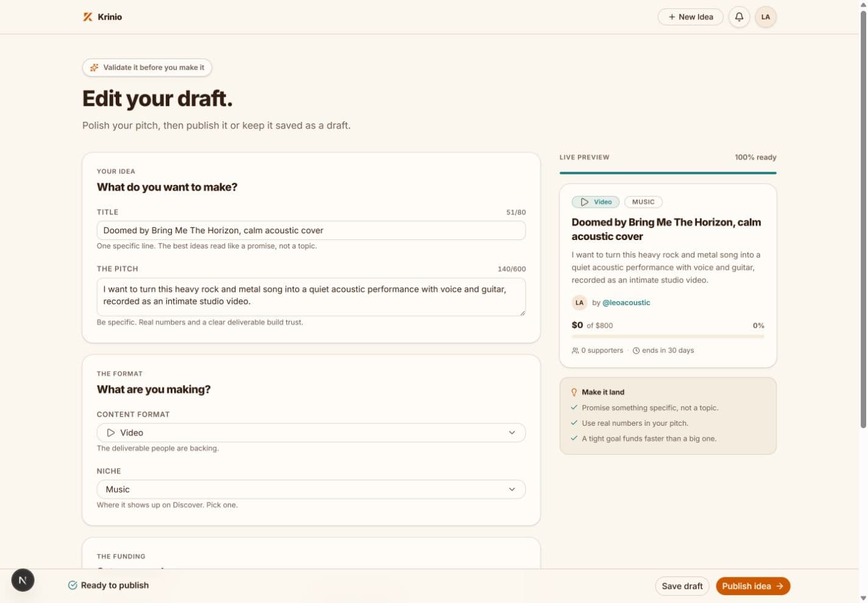This screenshot has width=868, height=603.
Task: Open the Content Format dropdown
Action: pos(311,433)
